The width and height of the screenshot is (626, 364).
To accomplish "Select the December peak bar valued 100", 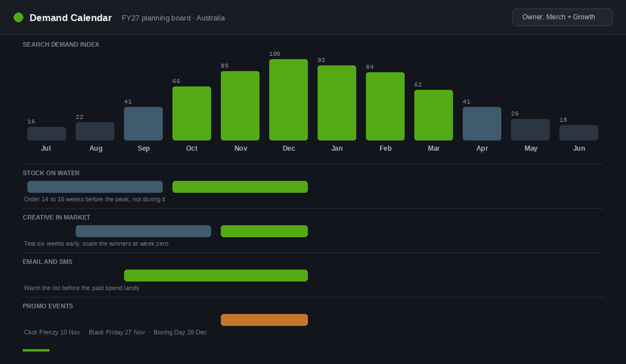I will click(289, 100).
